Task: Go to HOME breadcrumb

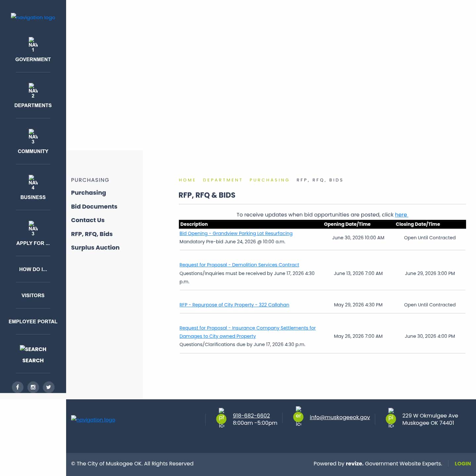Action: click(x=187, y=180)
